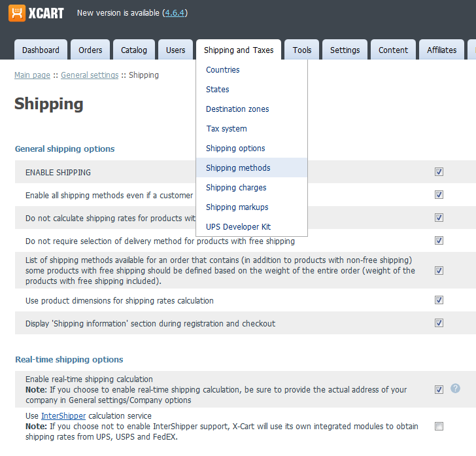Toggle Display 'Shipping information' section checkbox
The image size is (476, 456).
439,323
